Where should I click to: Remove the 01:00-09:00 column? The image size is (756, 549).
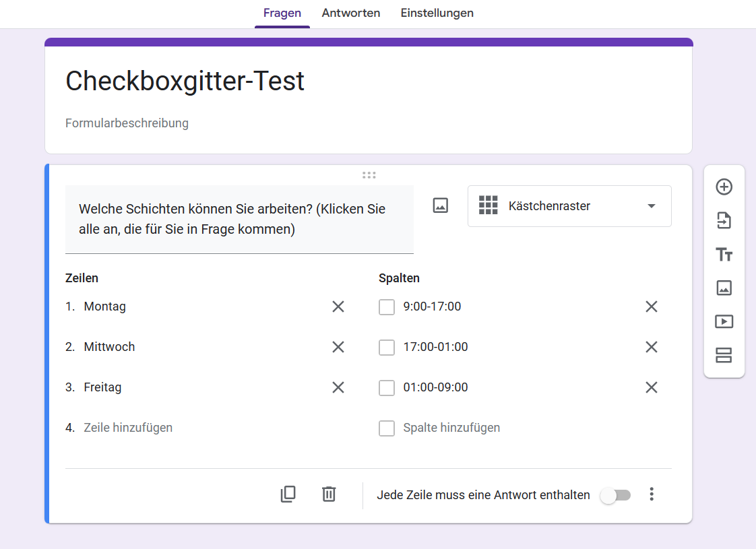click(x=651, y=387)
